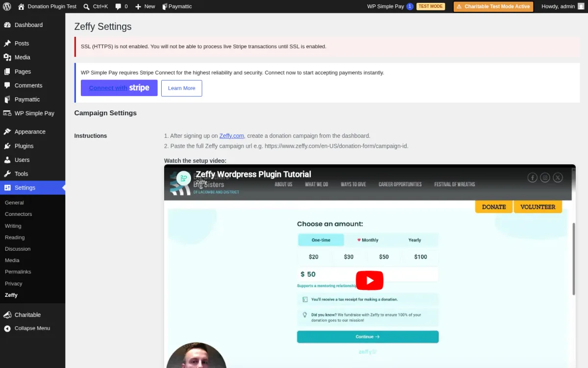Open Paymattic in the top admin bar
This screenshot has height=368, width=588.
(177, 6)
